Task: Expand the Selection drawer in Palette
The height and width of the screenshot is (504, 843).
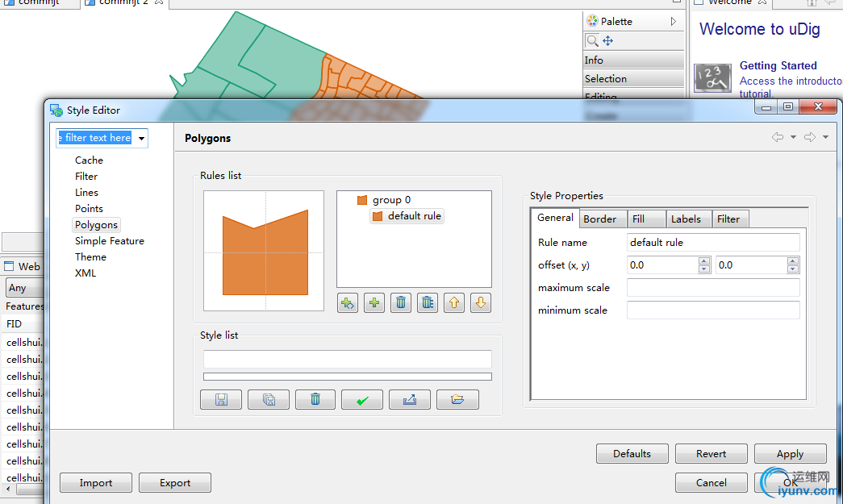Action: [633, 78]
